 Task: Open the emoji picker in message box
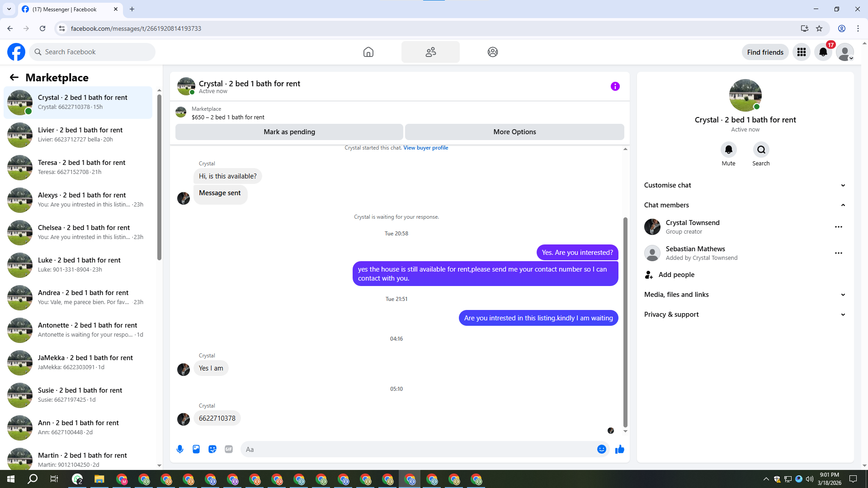tap(601, 449)
